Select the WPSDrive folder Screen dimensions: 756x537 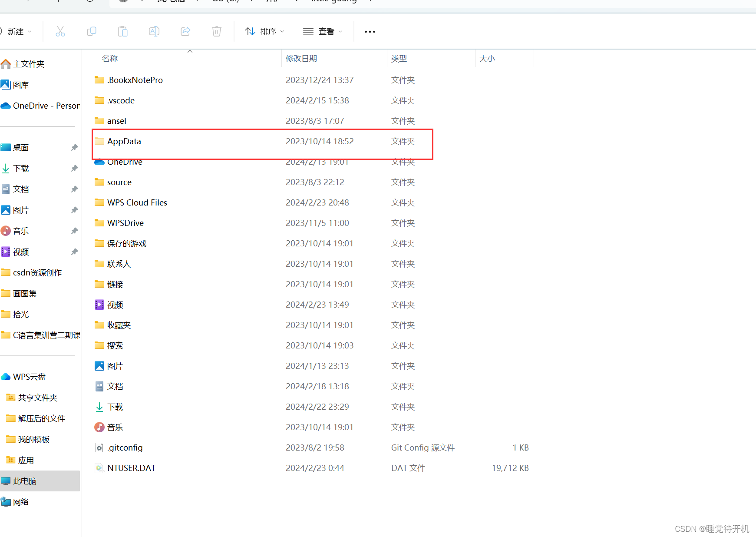pyautogui.click(x=119, y=223)
